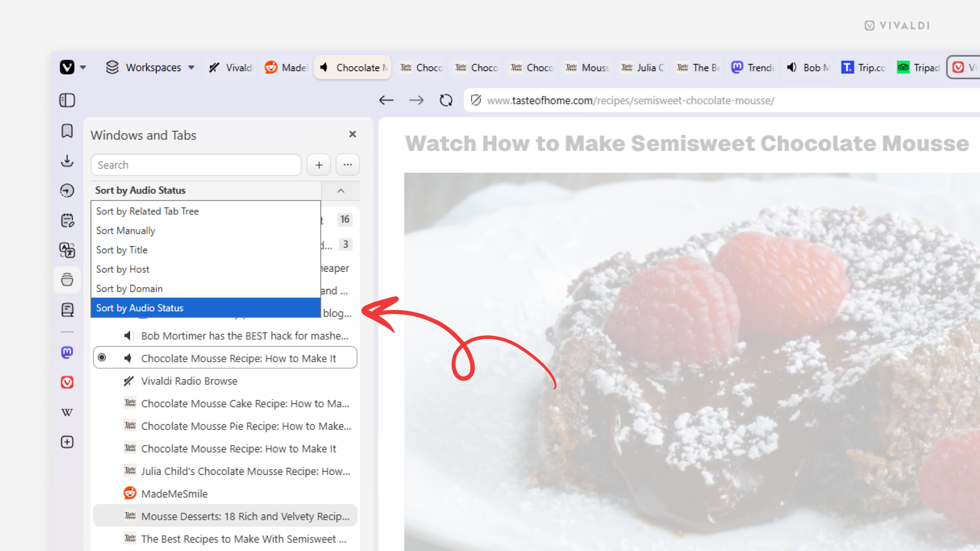Screen dimensions: 980x551
Task: Go forward to next page
Action: coord(416,101)
